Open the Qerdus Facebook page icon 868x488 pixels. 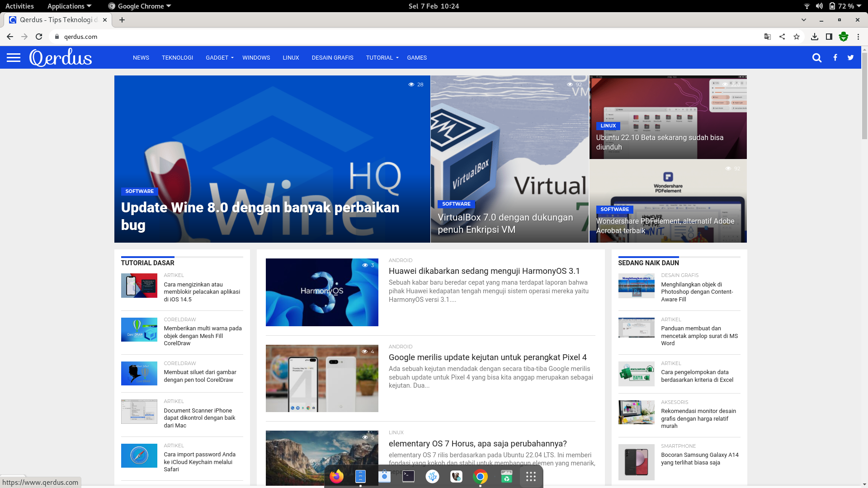[x=835, y=57]
